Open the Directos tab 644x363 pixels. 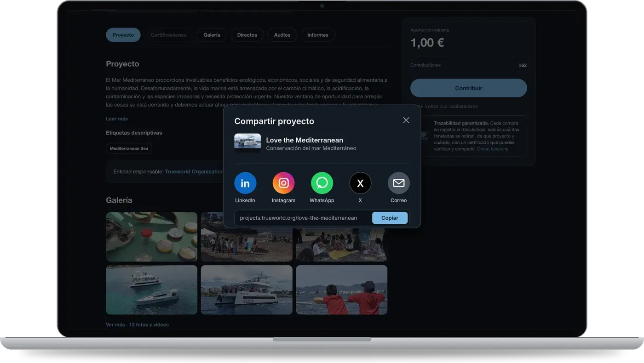click(247, 35)
